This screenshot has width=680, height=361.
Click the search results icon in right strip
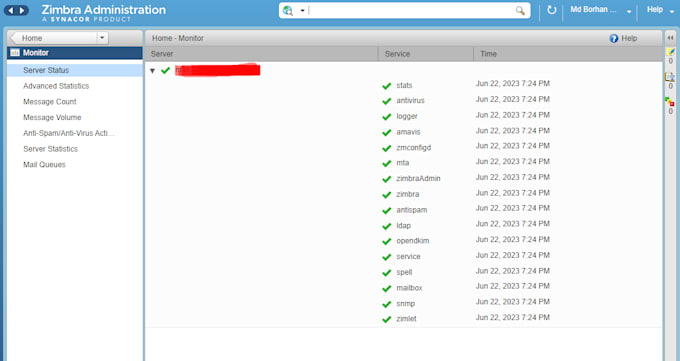[670, 77]
